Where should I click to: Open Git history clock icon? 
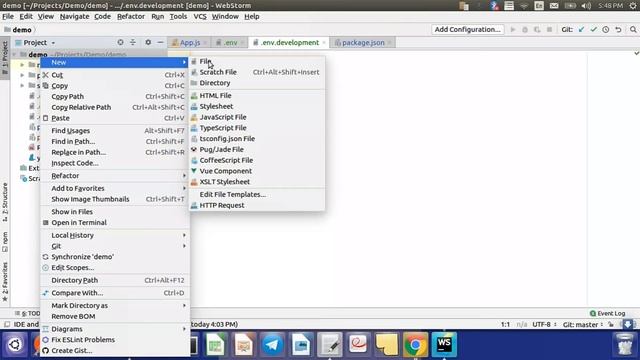[x=606, y=29]
